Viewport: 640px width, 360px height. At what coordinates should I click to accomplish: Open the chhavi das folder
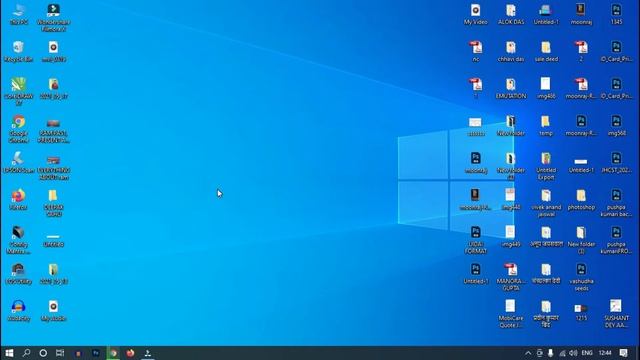tap(511, 51)
